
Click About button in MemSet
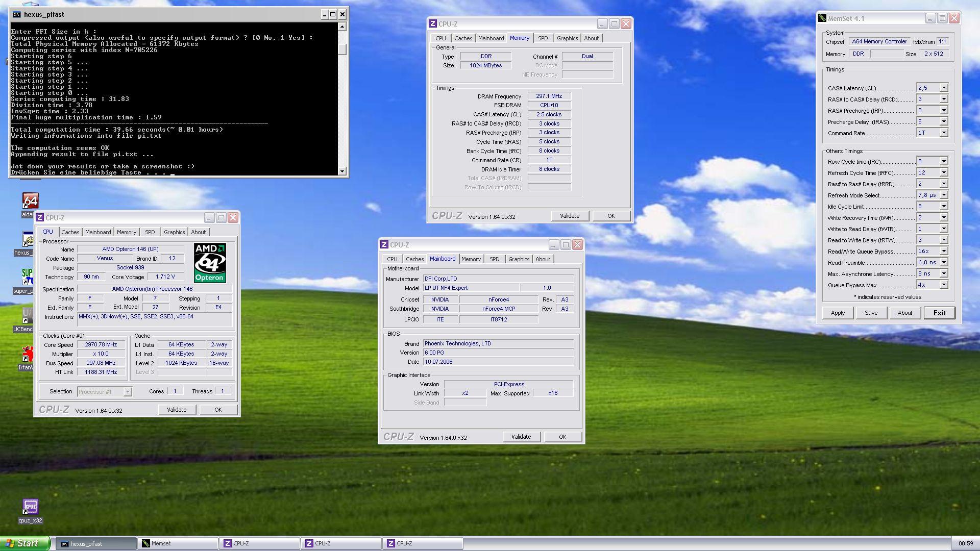(905, 313)
